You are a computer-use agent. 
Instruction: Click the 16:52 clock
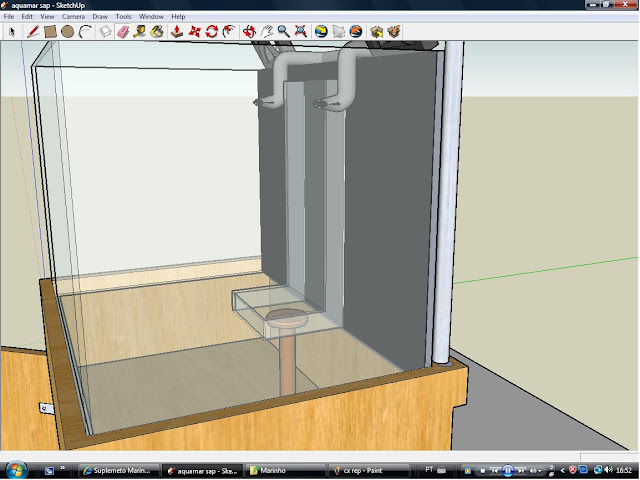point(624,471)
